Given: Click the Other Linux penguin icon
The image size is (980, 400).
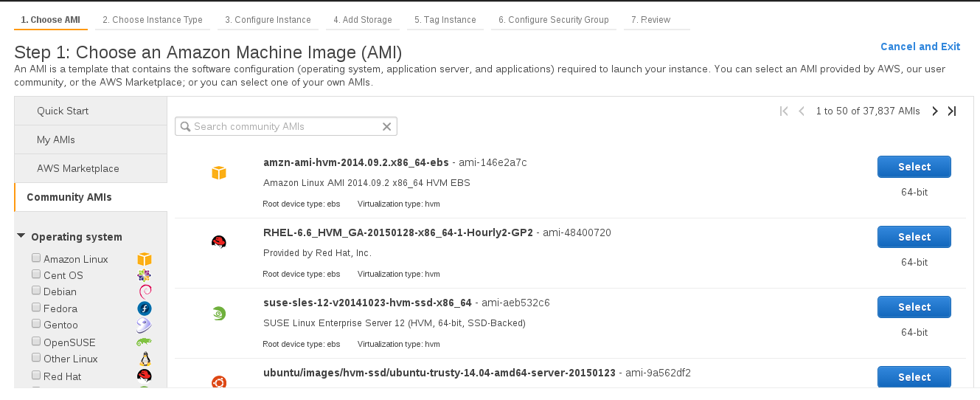Looking at the screenshot, I should (145, 359).
